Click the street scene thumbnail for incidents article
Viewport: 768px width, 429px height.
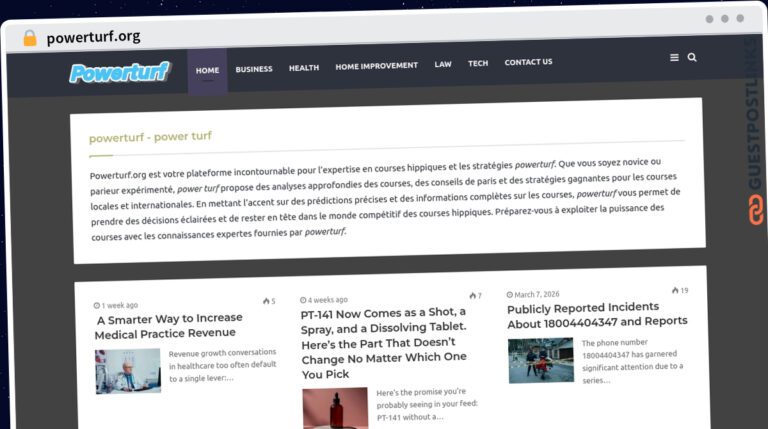541,360
